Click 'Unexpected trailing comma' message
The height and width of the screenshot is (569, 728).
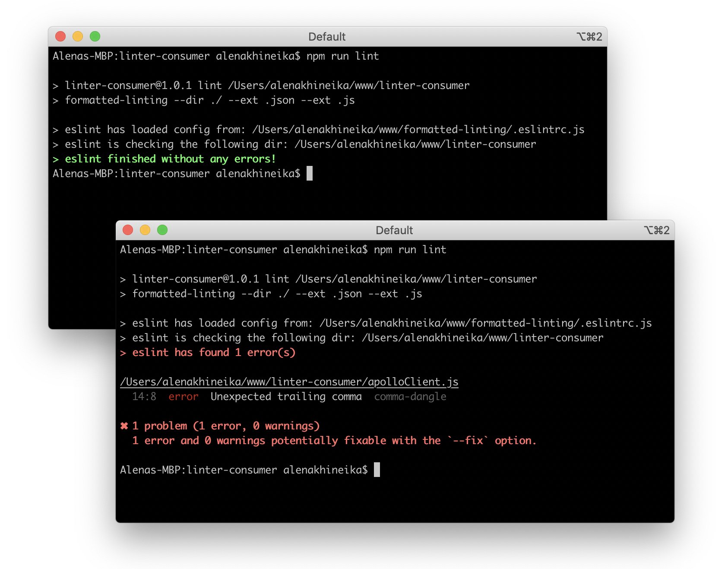click(286, 397)
